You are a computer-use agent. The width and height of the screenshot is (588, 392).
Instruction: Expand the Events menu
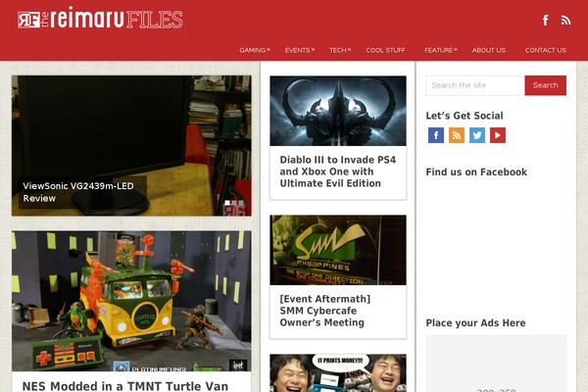point(299,50)
